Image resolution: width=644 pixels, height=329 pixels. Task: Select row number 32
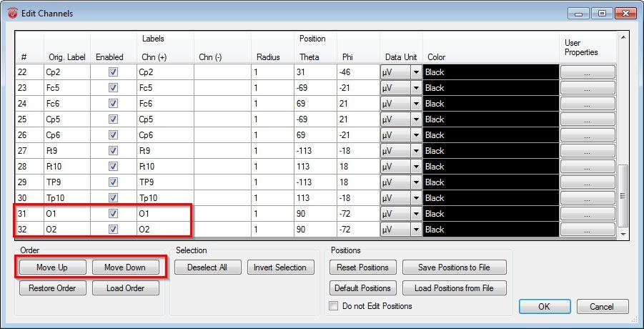pyautogui.click(x=29, y=229)
